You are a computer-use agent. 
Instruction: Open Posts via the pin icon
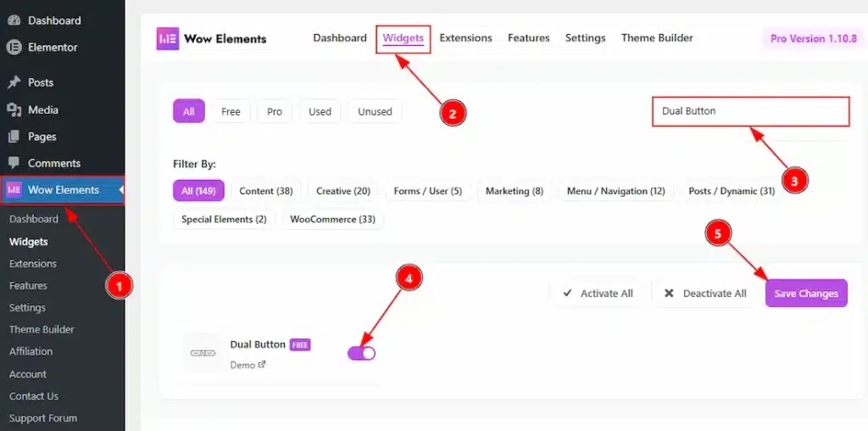tap(14, 82)
